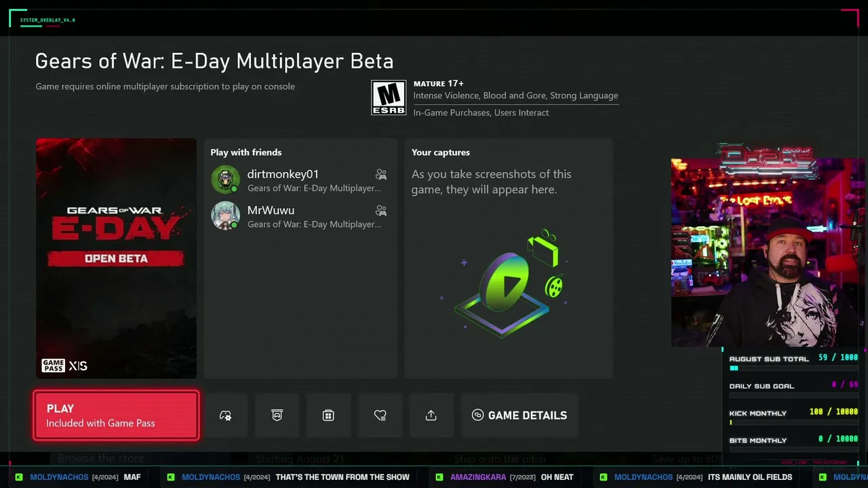Click the 100 / 10000 Kick monthly value
The height and width of the screenshot is (488, 868).
(x=834, y=411)
